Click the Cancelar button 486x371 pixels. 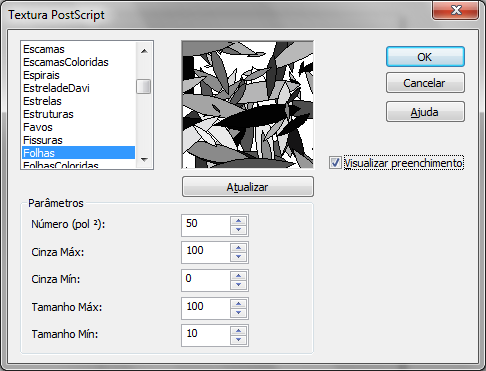click(425, 83)
